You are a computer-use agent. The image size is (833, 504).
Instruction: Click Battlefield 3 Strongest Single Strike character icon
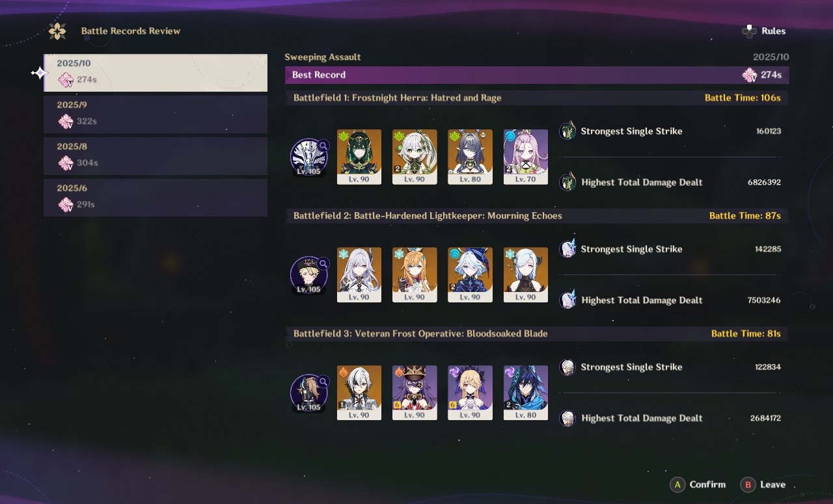tap(567, 367)
